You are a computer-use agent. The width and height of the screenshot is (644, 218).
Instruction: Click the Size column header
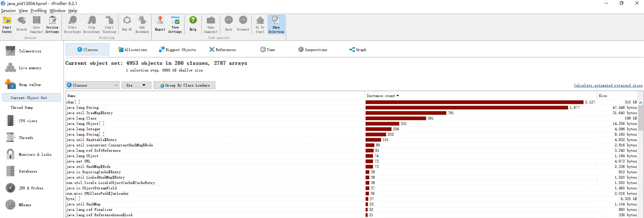617,96
